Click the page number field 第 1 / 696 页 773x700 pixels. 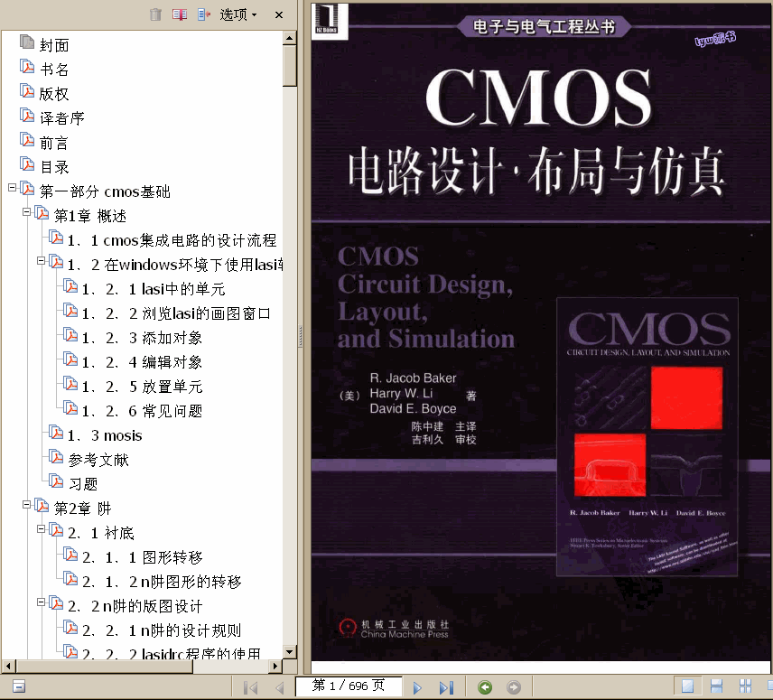[349, 686]
